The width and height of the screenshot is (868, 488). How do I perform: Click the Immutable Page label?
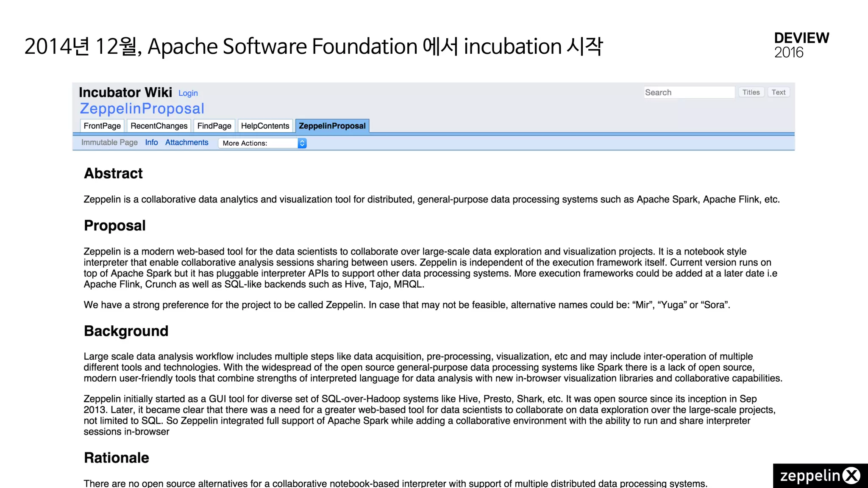tap(109, 142)
